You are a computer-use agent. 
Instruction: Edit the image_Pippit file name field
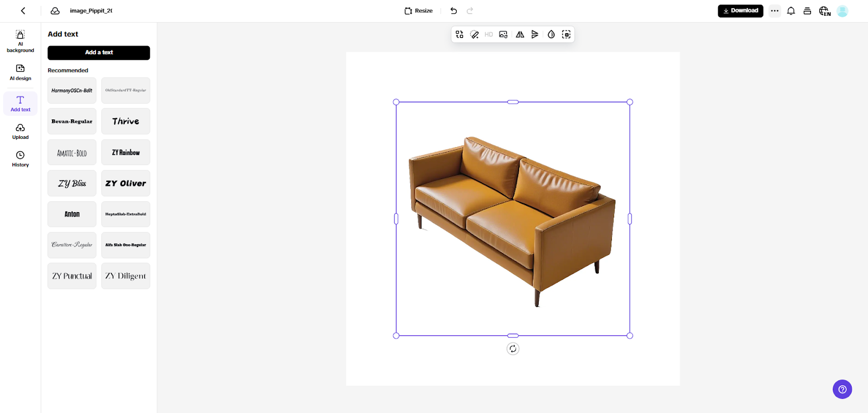pos(91,11)
